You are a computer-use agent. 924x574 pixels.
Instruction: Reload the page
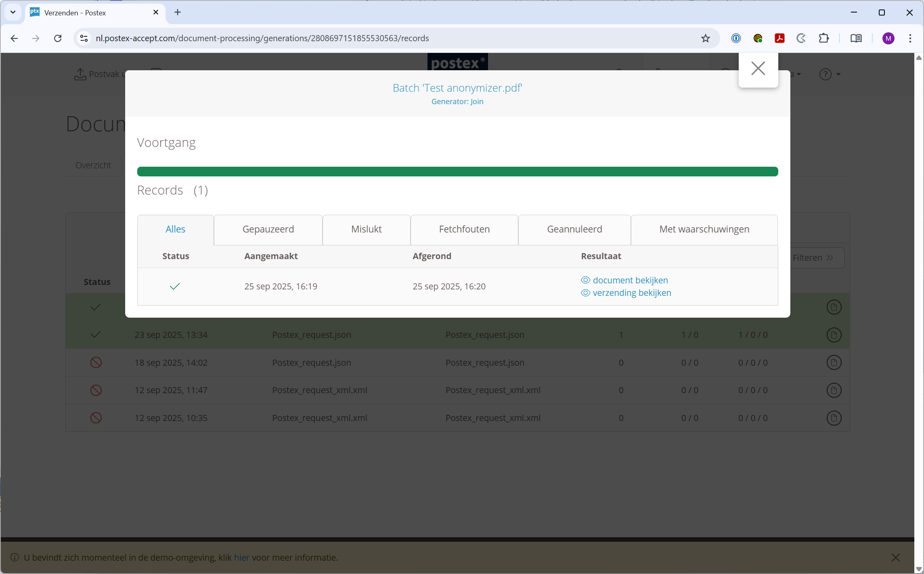click(x=58, y=38)
